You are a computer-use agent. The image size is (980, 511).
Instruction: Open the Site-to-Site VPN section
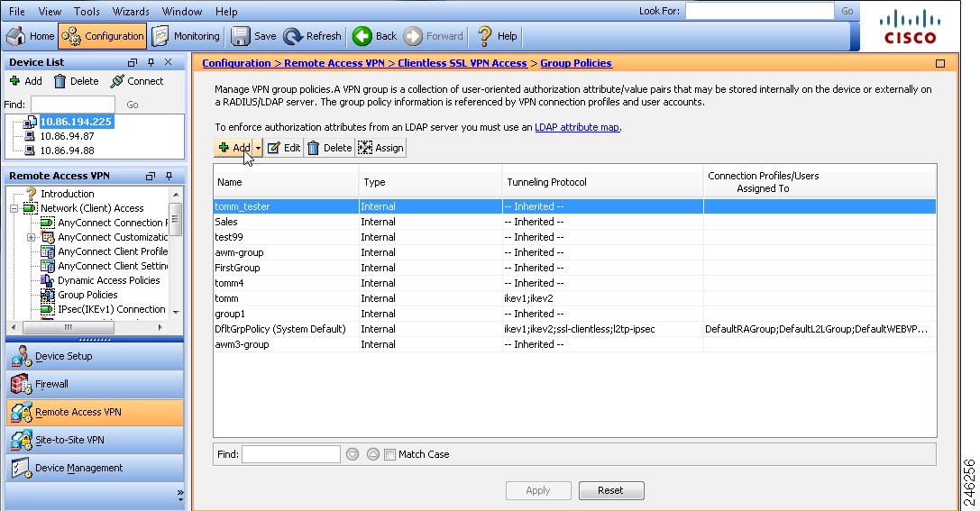(x=95, y=440)
